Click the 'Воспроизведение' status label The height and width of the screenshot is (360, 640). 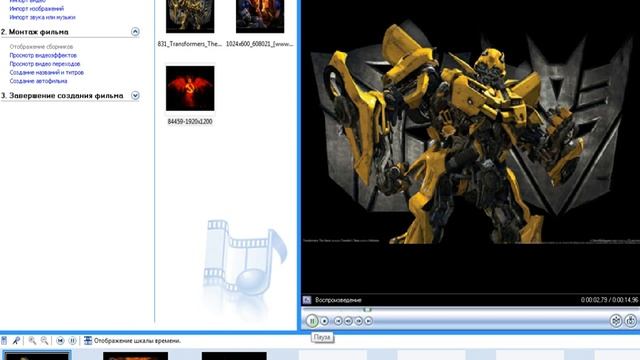tap(338, 300)
